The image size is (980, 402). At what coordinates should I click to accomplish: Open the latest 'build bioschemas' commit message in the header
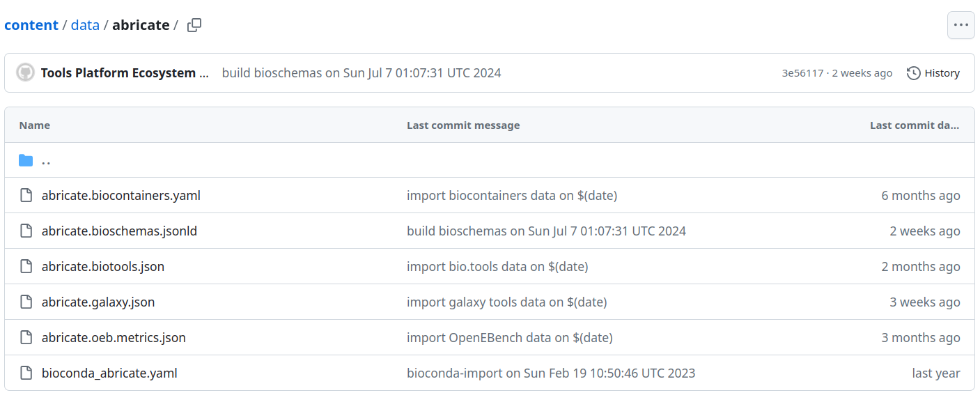point(361,73)
